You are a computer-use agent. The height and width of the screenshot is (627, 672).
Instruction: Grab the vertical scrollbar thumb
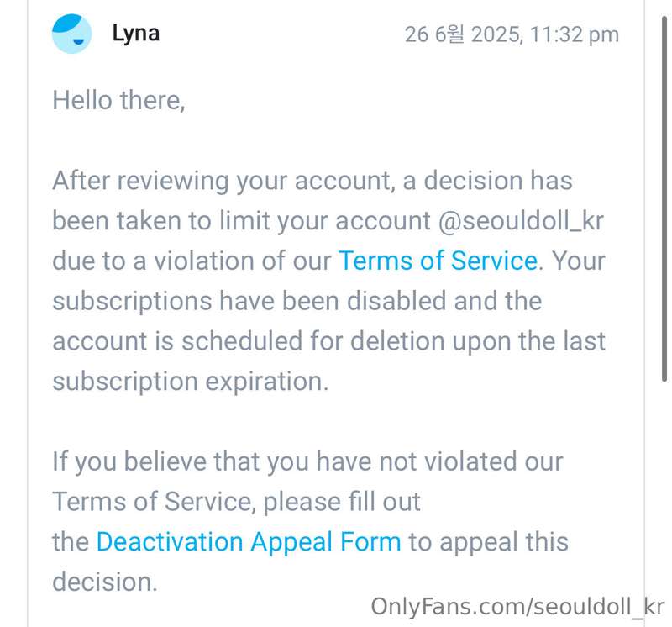pos(664,198)
